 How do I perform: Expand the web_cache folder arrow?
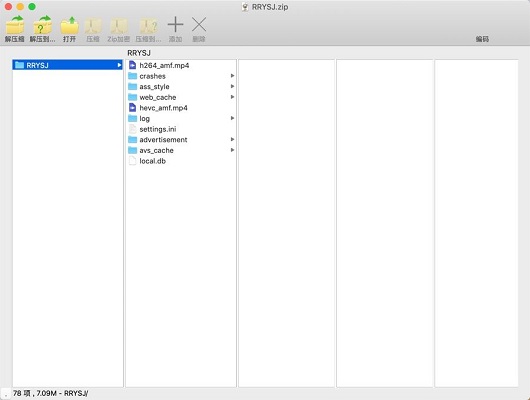tap(232, 97)
